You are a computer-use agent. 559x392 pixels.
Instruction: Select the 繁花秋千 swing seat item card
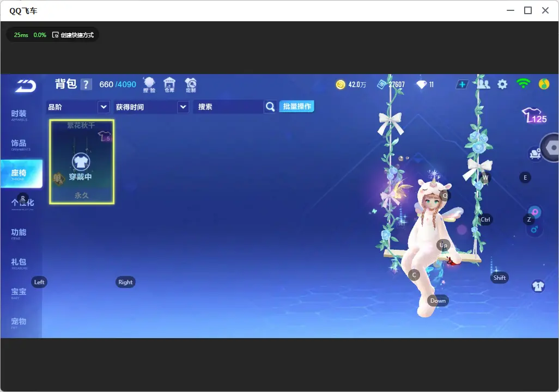point(82,162)
